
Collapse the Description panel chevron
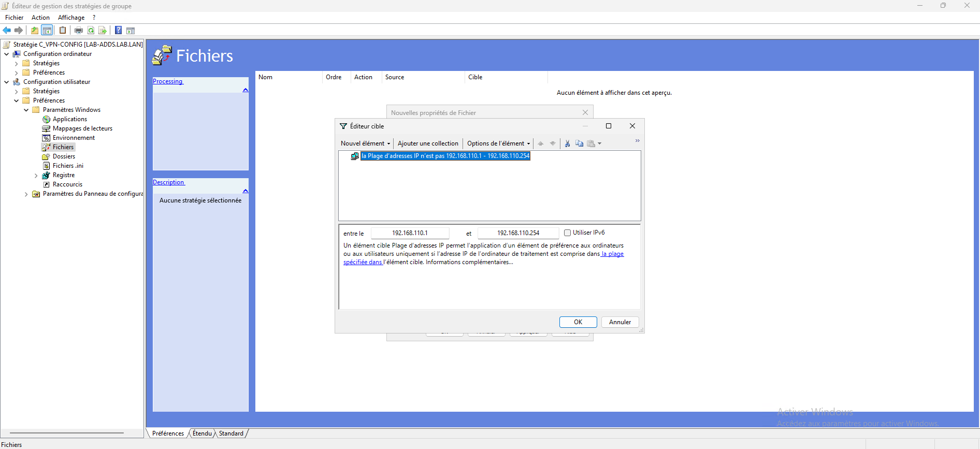coord(245,191)
